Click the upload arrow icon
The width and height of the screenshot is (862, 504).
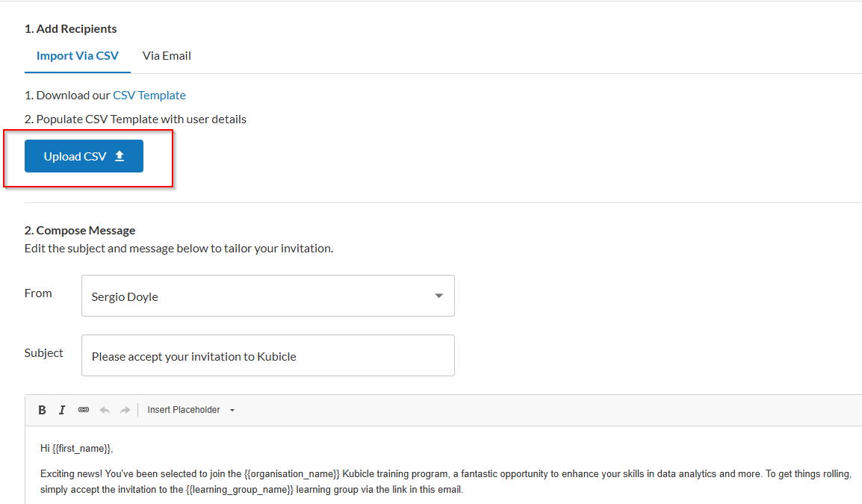[120, 157]
